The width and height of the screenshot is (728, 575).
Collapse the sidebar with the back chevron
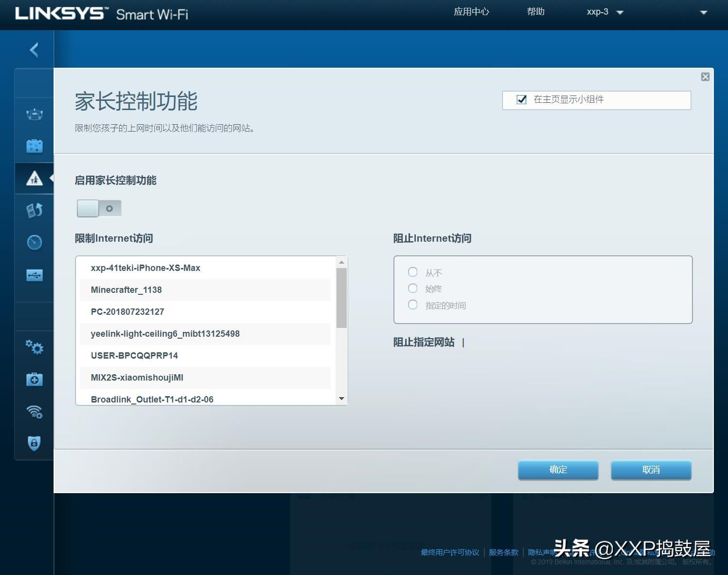point(34,50)
